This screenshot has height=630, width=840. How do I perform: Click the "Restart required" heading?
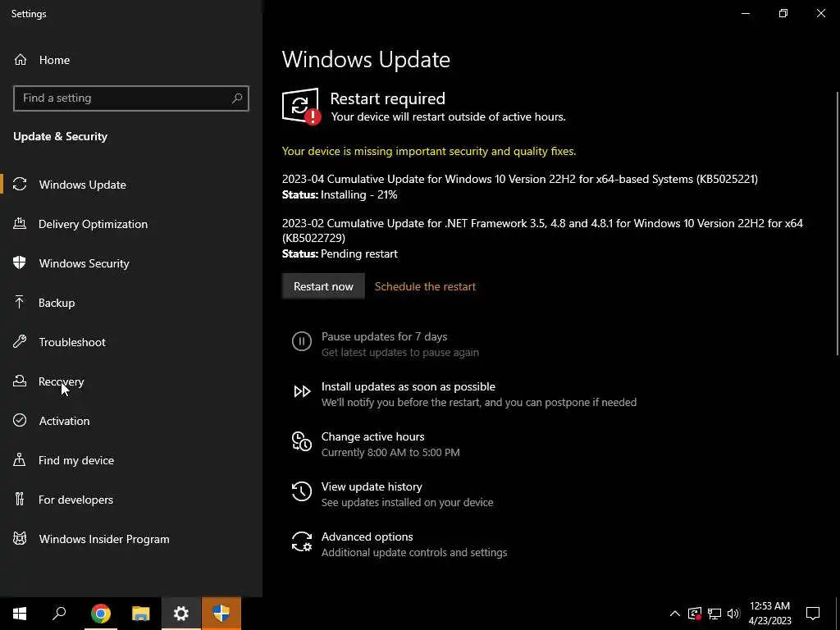click(387, 98)
